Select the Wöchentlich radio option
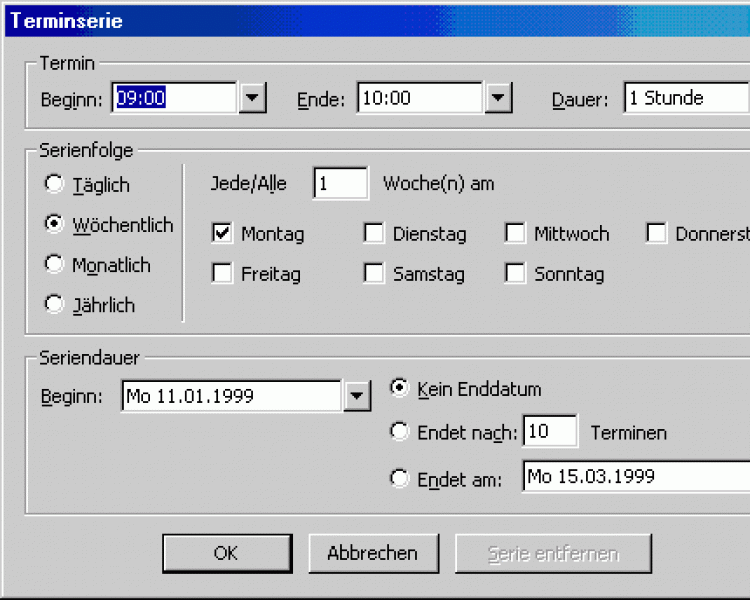The image size is (750, 600). coord(54,225)
